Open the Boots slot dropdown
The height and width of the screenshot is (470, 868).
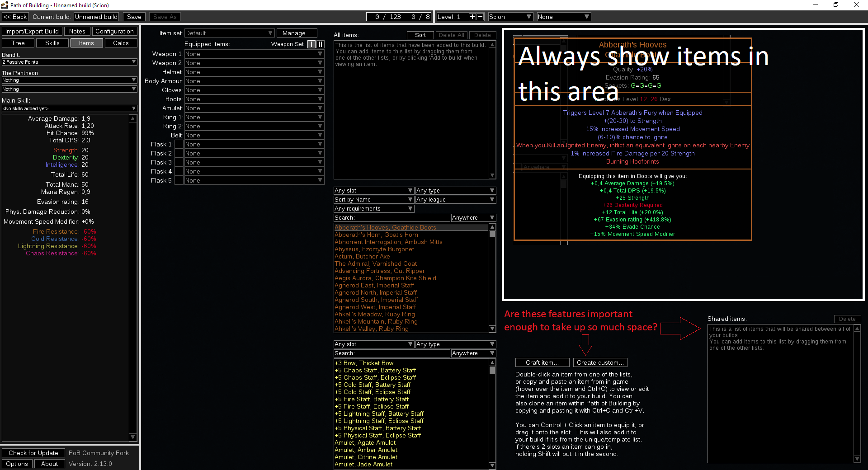pyautogui.click(x=254, y=99)
